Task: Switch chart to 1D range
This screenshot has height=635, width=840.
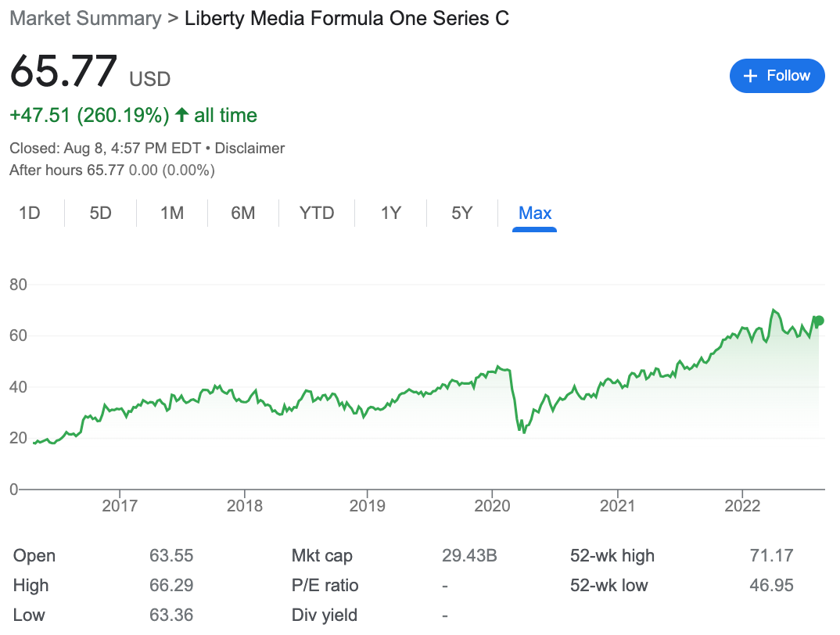Action: (x=30, y=213)
